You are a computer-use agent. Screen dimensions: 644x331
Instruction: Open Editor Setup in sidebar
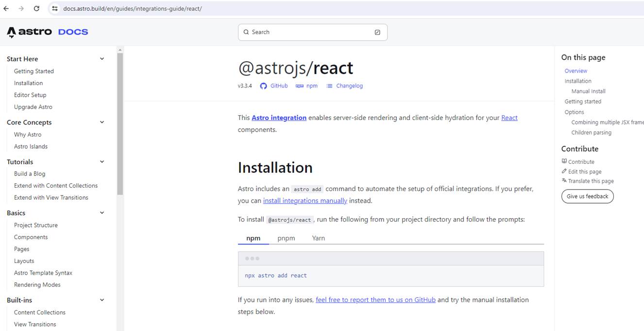(x=30, y=95)
